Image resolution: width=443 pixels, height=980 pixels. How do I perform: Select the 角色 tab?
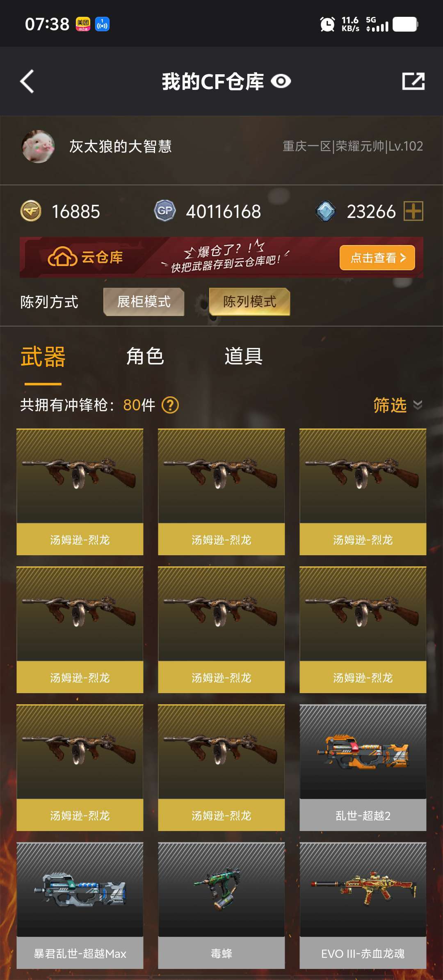pos(145,356)
